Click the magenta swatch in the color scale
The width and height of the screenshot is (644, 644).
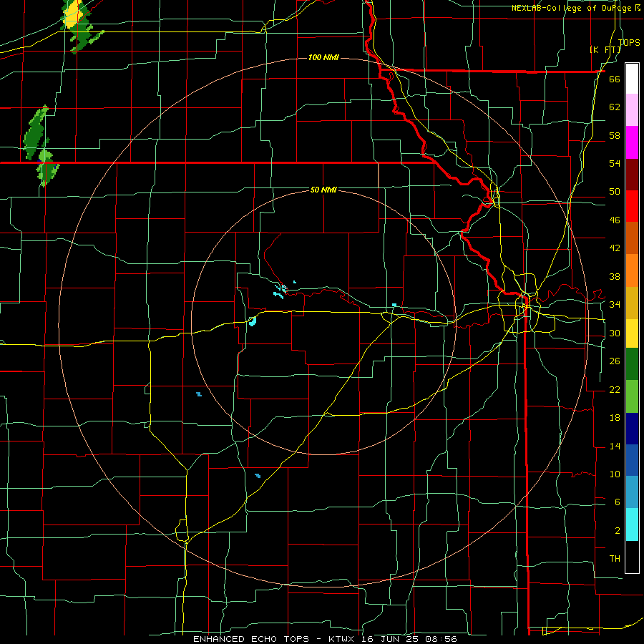pos(632,142)
